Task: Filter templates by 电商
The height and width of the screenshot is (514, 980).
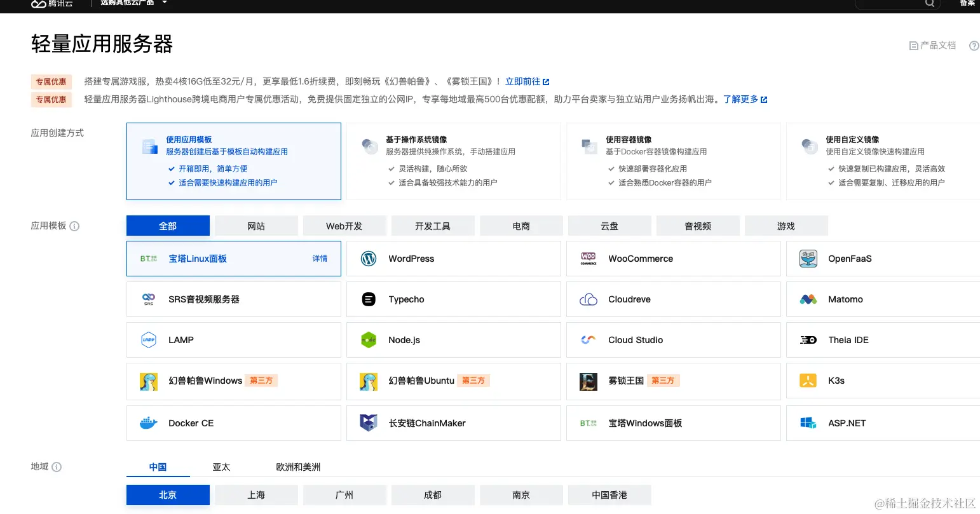Action: pyautogui.click(x=521, y=226)
